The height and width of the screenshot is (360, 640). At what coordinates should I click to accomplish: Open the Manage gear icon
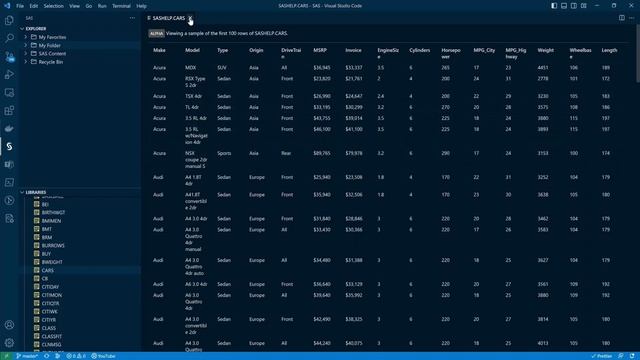tap(9, 343)
